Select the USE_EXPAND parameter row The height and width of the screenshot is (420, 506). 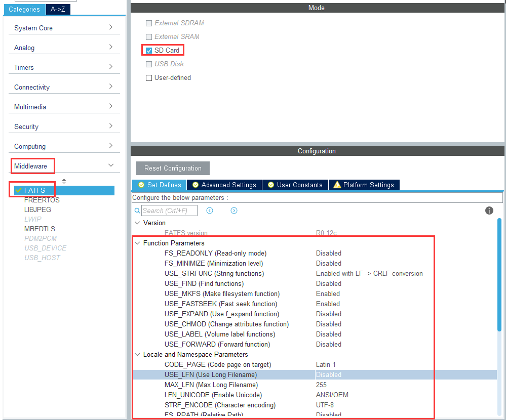[x=315, y=314]
